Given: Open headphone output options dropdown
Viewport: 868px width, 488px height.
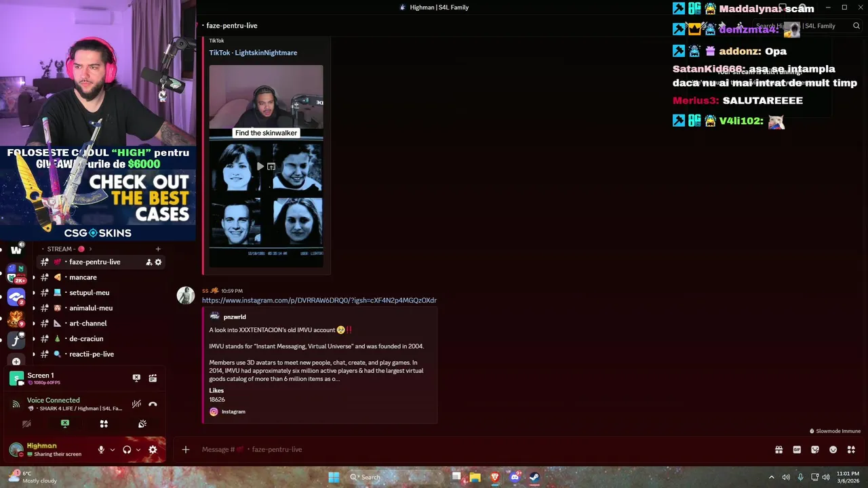Looking at the screenshot, I should point(138,449).
